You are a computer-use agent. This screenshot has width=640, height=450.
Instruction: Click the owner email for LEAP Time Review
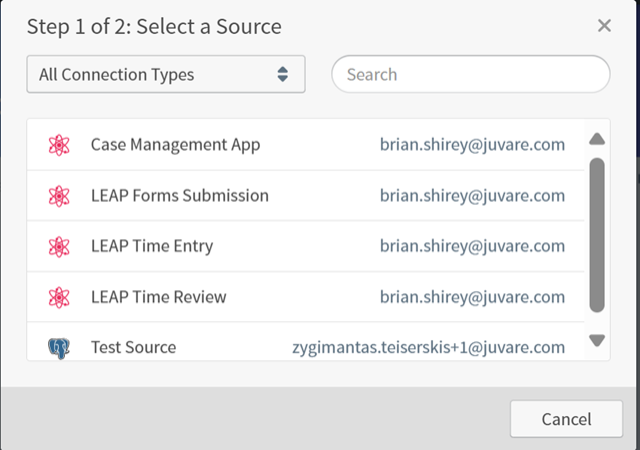pyautogui.click(x=472, y=297)
